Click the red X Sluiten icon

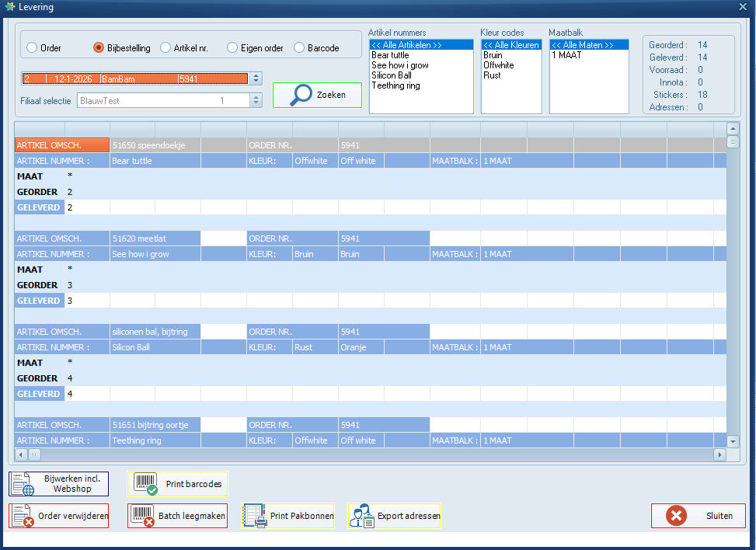(676, 516)
